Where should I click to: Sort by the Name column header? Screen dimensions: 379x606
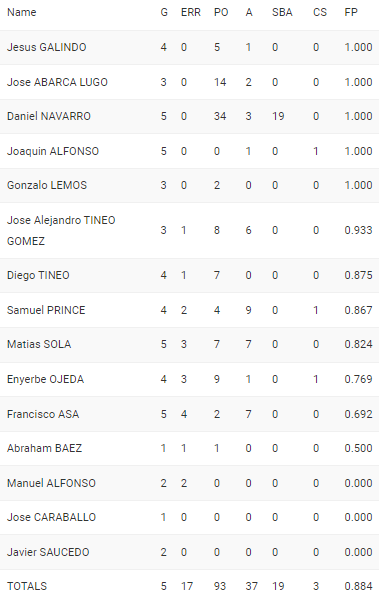[22, 12]
